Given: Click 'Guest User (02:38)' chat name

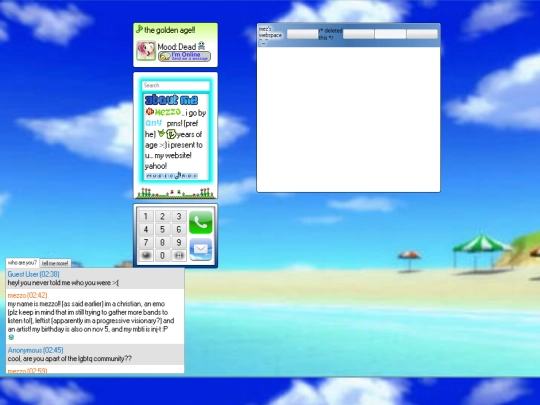Looking at the screenshot, I should 33,274.
